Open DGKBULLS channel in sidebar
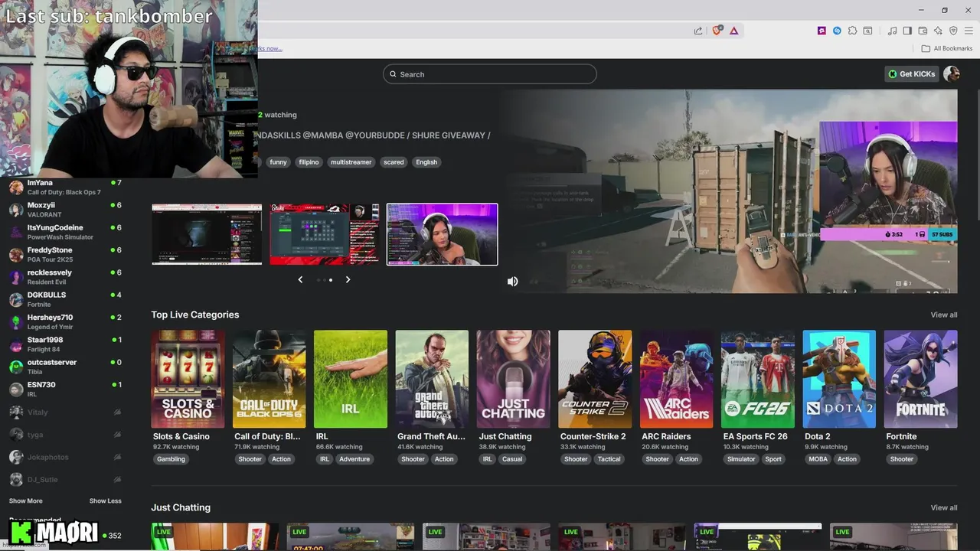 tap(65, 299)
